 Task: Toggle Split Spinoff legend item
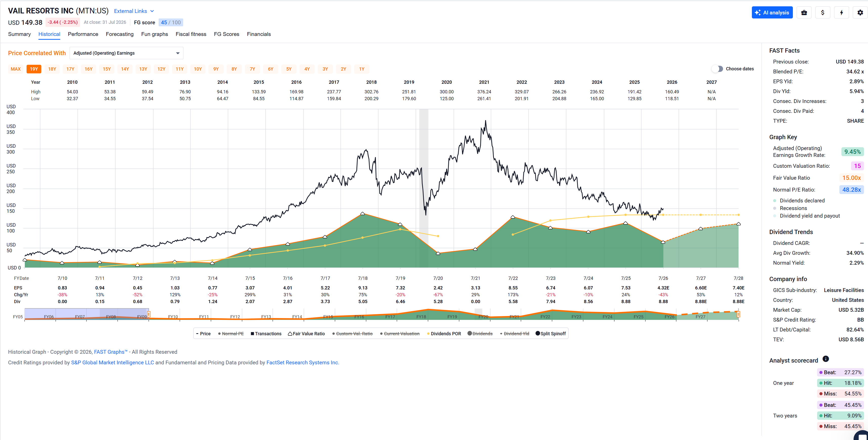[551, 333]
